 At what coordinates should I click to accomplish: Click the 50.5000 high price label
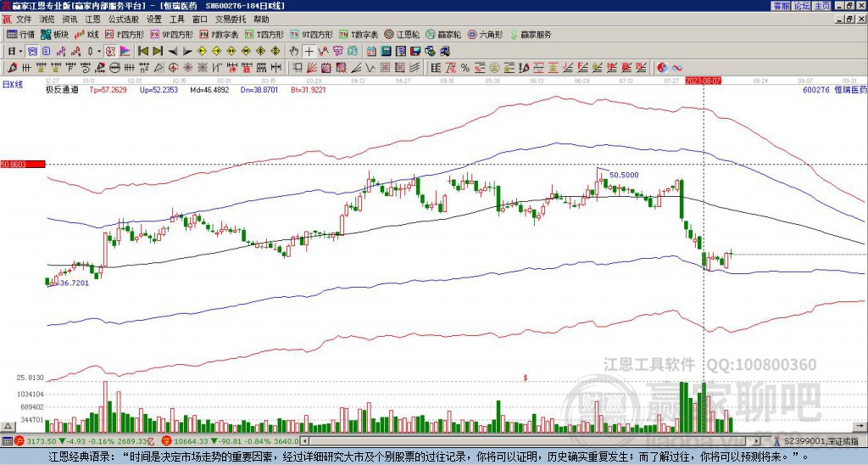coord(624,175)
